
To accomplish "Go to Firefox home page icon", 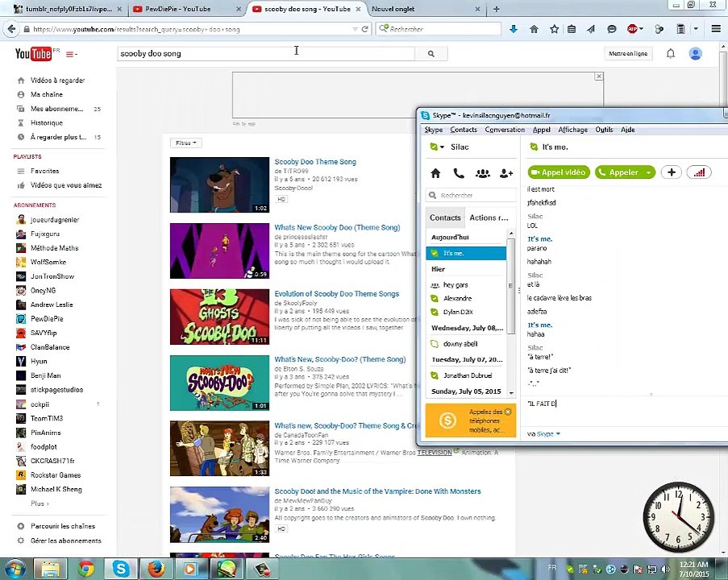I will pyautogui.click(x=534, y=29).
